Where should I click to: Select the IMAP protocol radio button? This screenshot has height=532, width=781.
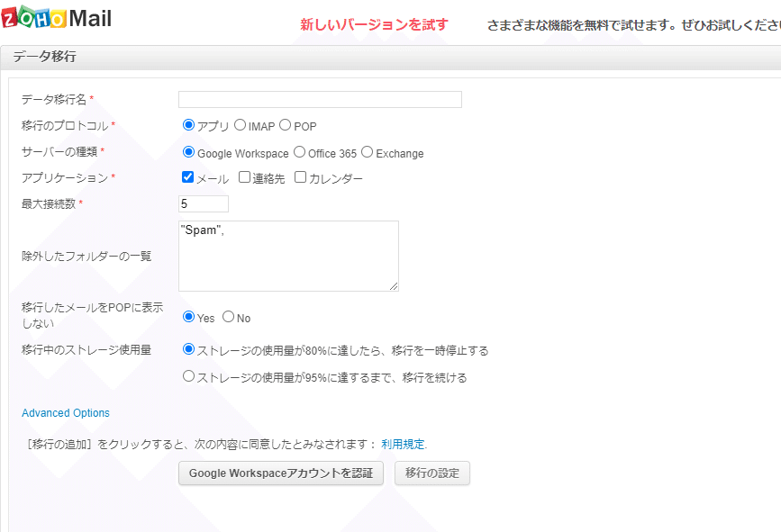241,125
